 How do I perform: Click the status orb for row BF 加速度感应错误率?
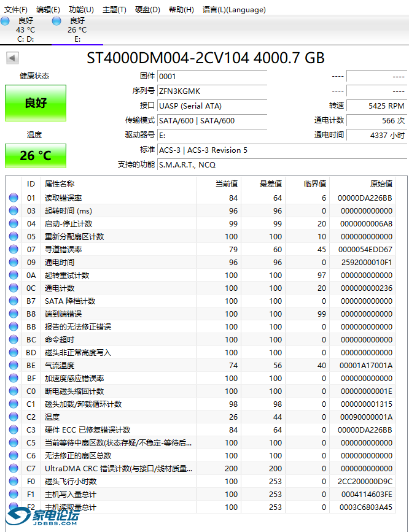(14, 379)
